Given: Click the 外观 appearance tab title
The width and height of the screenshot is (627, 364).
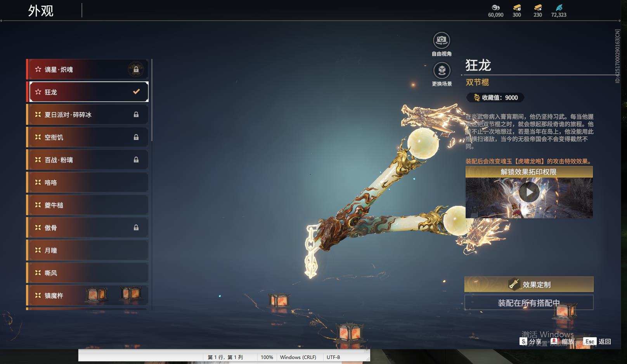Looking at the screenshot, I should coord(41,11).
